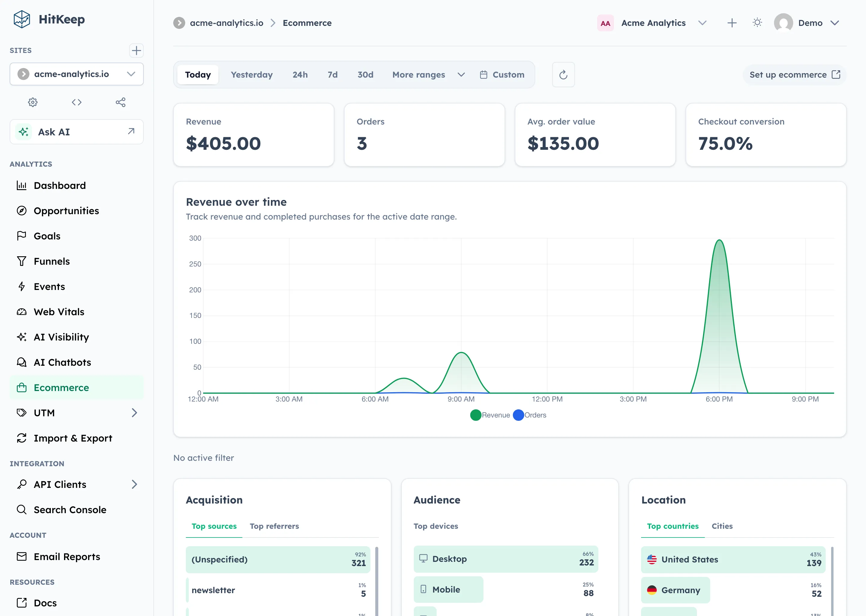The width and height of the screenshot is (866, 616).
Task: Click the breadcrumb site arrow icon
Action: point(179,23)
